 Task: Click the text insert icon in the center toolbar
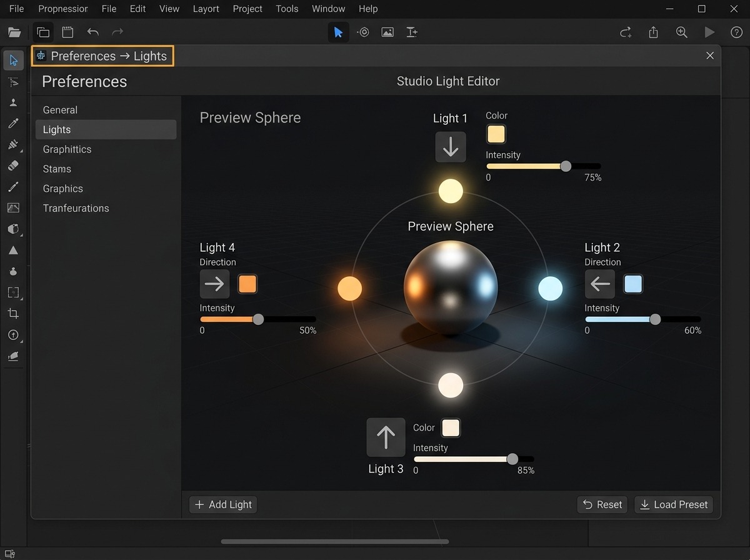pos(412,32)
